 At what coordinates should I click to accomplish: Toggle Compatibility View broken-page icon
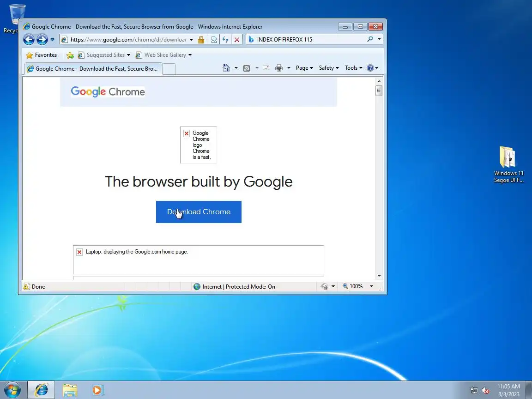point(214,40)
